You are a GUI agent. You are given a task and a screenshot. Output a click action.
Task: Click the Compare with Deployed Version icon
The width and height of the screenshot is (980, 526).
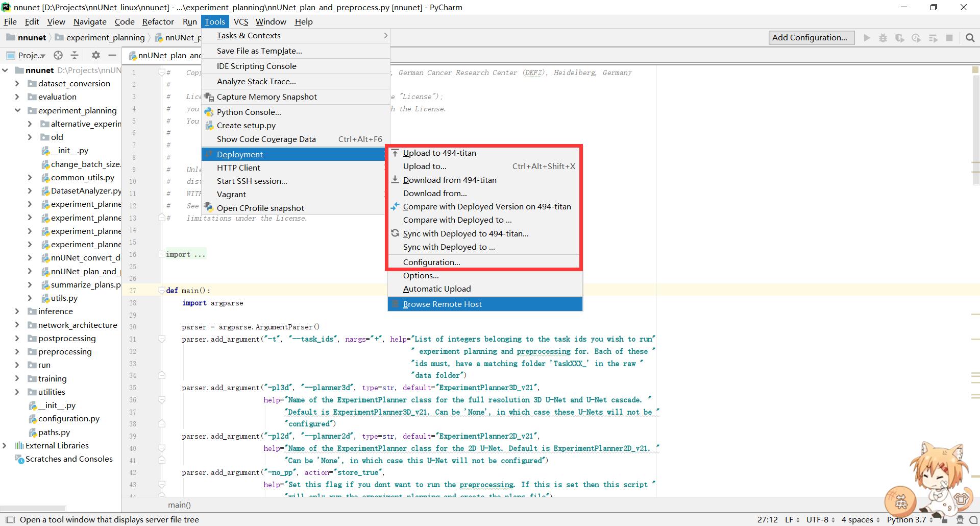click(395, 206)
